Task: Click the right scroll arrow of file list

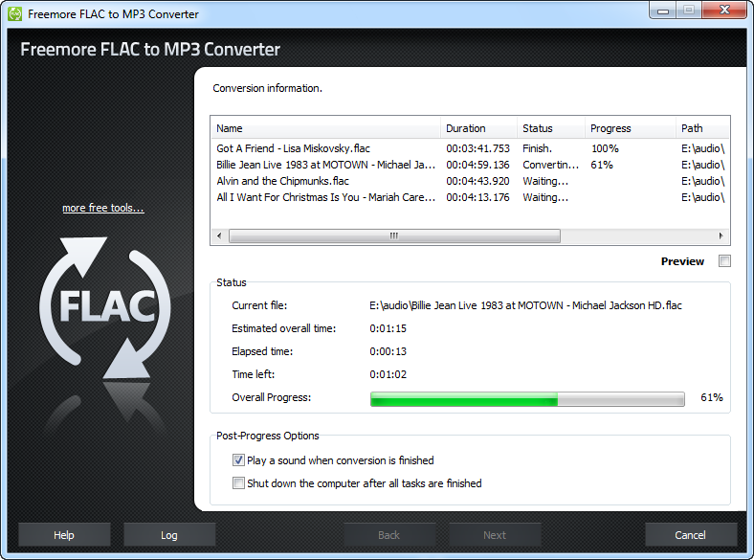Action: (721, 235)
